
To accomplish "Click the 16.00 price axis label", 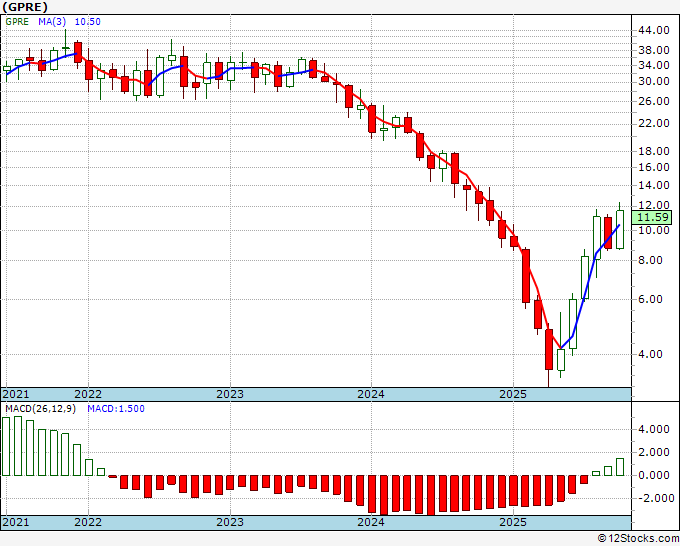I will [x=654, y=167].
